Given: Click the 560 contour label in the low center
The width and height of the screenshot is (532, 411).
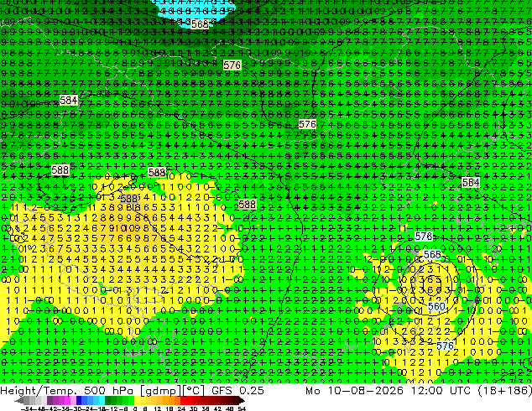Looking at the screenshot, I should pyautogui.click(x=436, y=306).
